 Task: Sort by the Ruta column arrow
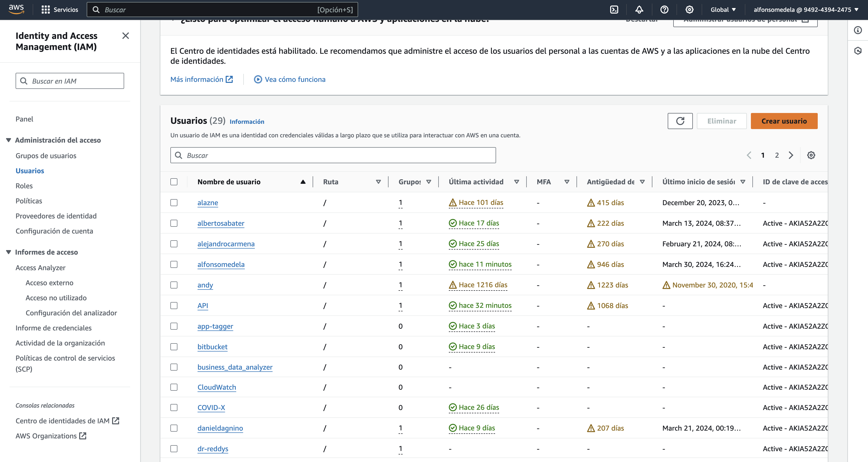[378, 182]
